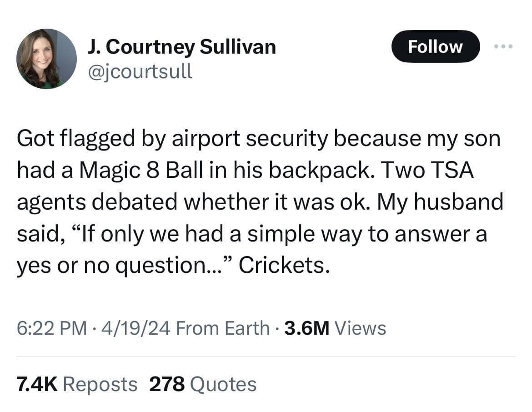Click the 6:22 PM timestamp
This screenshot has height=412, width=532.
click(x=52, y=328)
